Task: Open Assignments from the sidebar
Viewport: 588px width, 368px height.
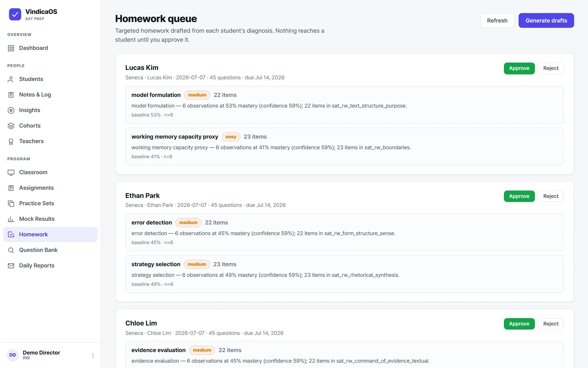Action: (50, 188)
